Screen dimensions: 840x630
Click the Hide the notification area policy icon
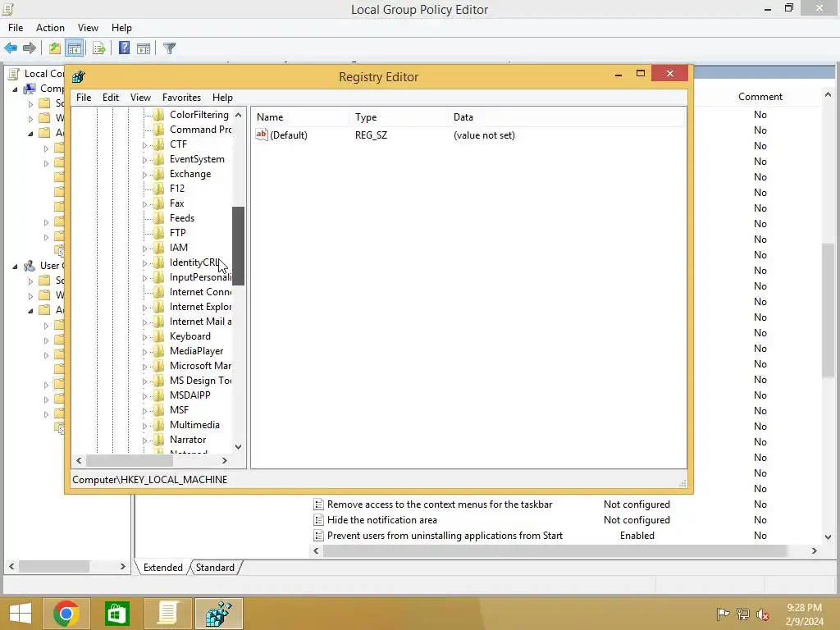pos(318,520)
